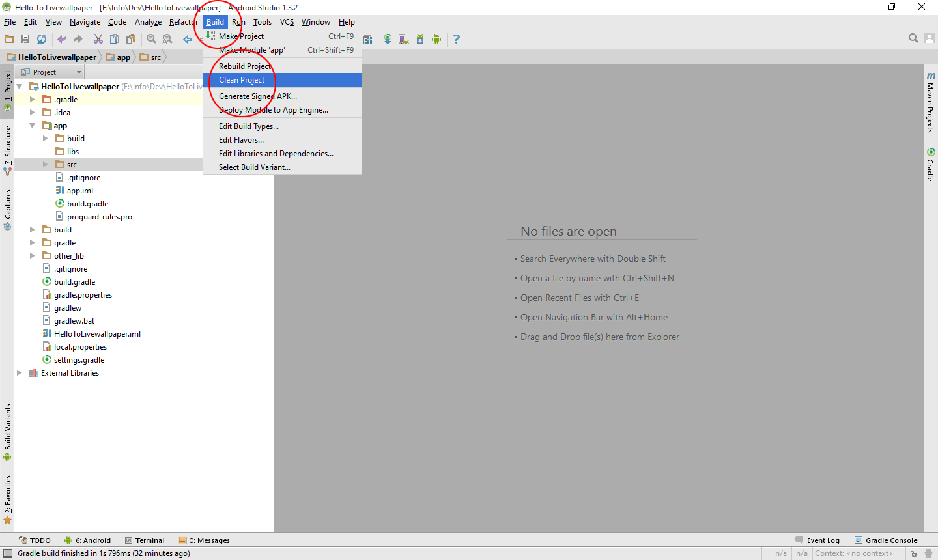The width and height of the screenshot is (938, 560).
Task: Choose Deploy Module to App Engine
Action: pos(282,110)
